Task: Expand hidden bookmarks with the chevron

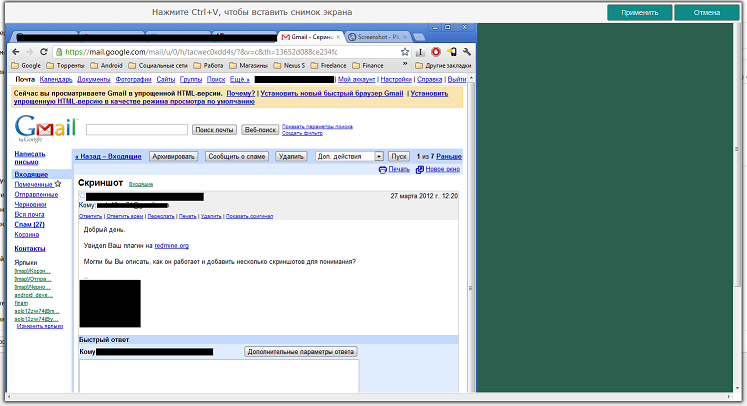Action: [x=405, y=64]
